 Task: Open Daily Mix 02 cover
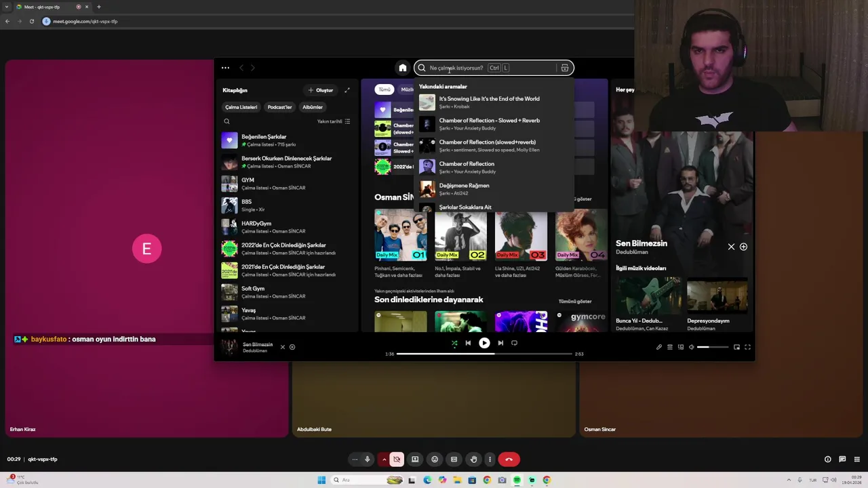click(461, 235)
